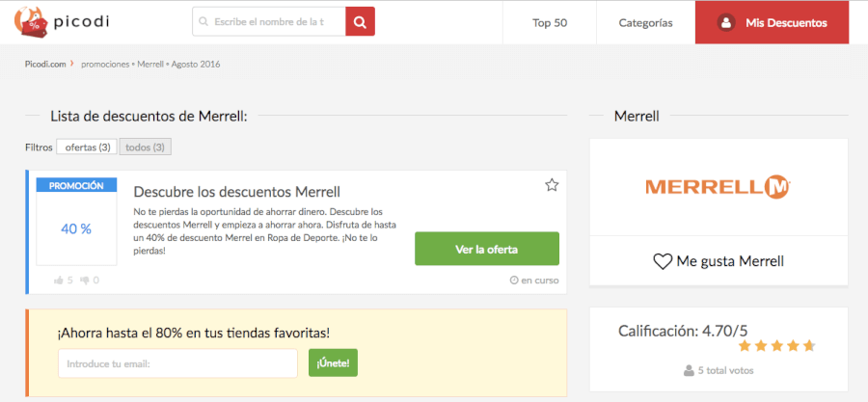The height and width of the screenshot is (402, 868).
Task: Open the Top 50 menu item
Action: pos(550,23)
